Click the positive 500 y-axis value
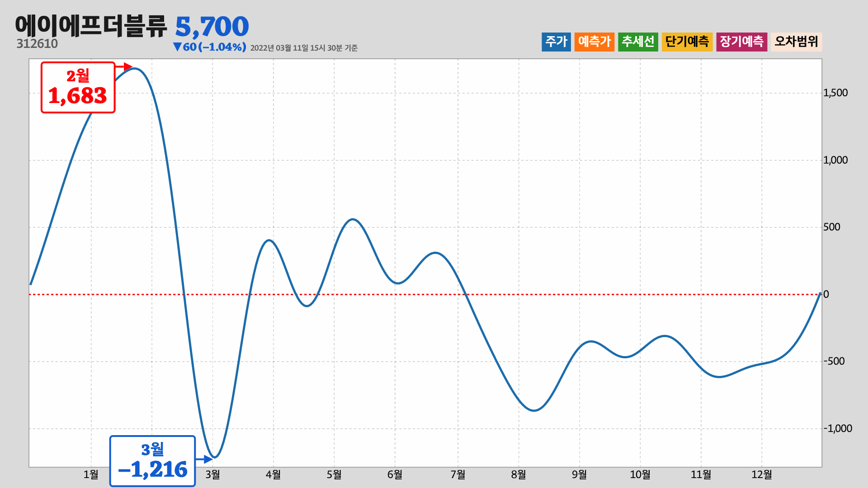This screenshot has height=488, width=868. 832,227
